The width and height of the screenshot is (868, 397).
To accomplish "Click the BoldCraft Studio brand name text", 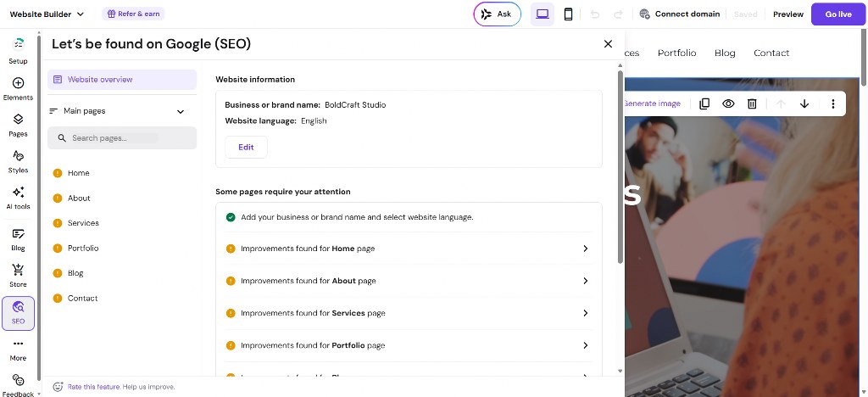I will coord(355,105).
